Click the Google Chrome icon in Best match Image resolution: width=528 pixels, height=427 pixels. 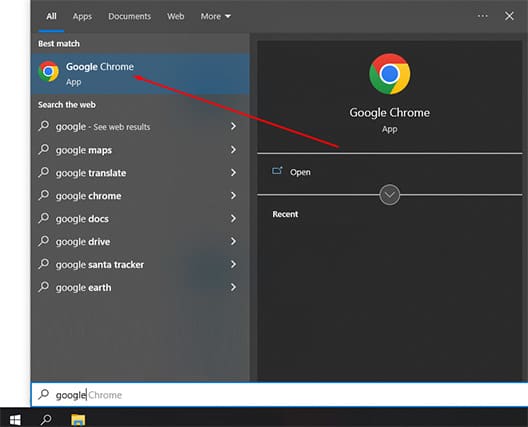(48, 71)
